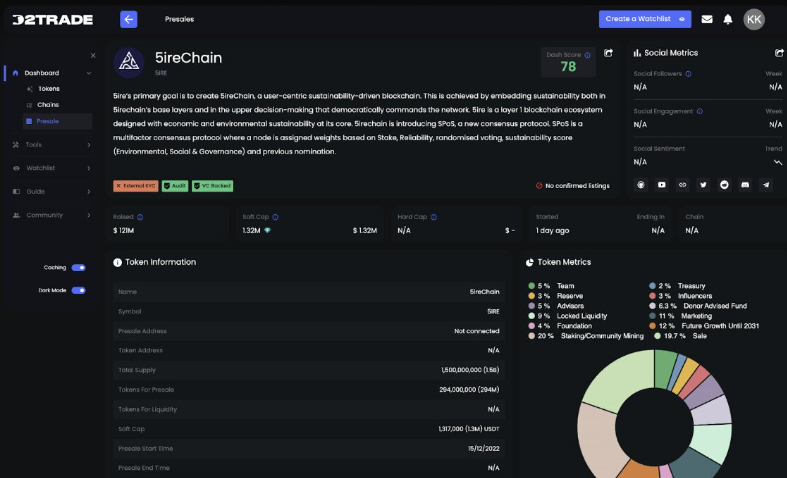Click the Token Information info icon

[x=117, y=263]
